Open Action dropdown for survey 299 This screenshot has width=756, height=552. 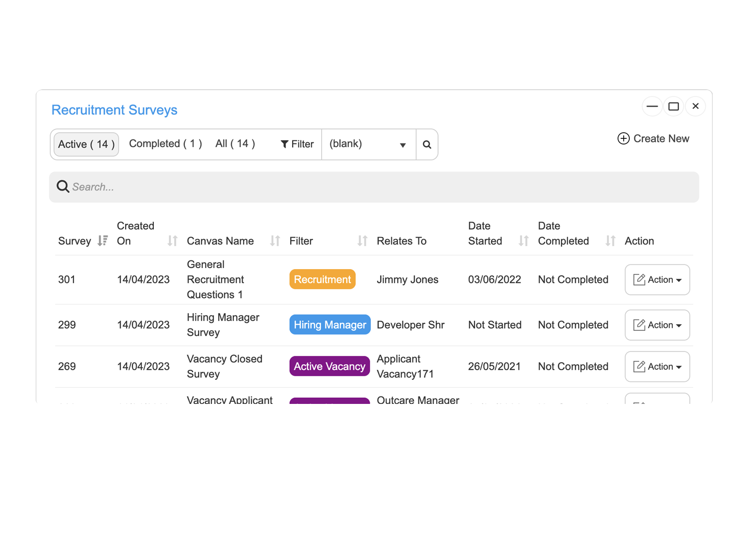coord(657,325)
